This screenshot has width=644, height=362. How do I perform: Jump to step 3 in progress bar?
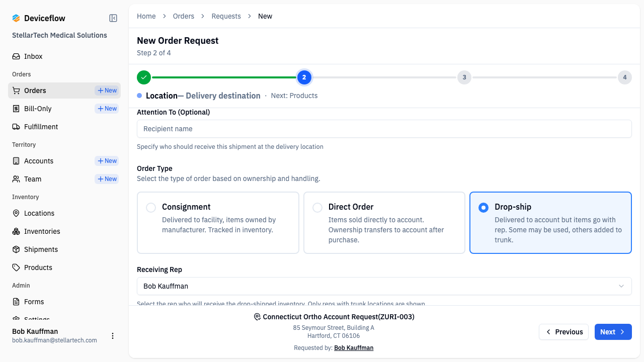464,77
